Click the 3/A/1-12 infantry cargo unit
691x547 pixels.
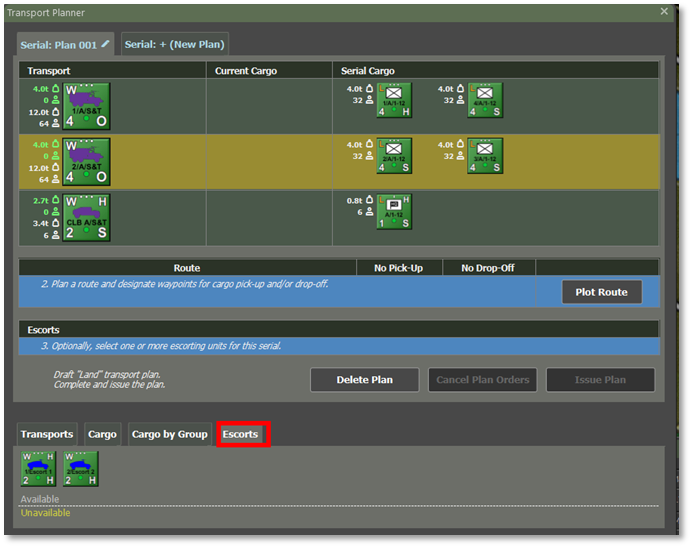tap(485, 156)
